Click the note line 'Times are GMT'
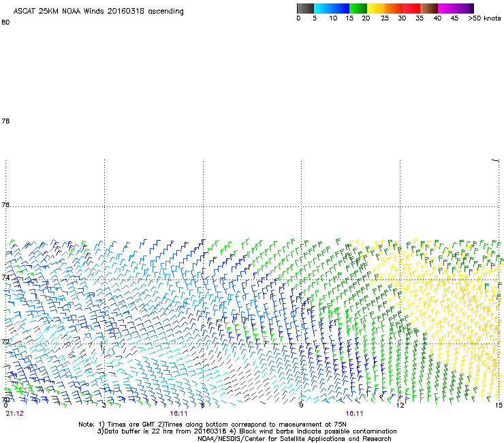Screen dimensions: 504x443 pyautogui.click(x=131, y=425)
